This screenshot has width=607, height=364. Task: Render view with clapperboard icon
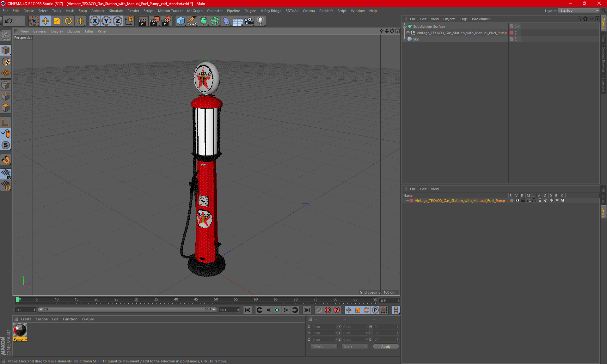143,21
